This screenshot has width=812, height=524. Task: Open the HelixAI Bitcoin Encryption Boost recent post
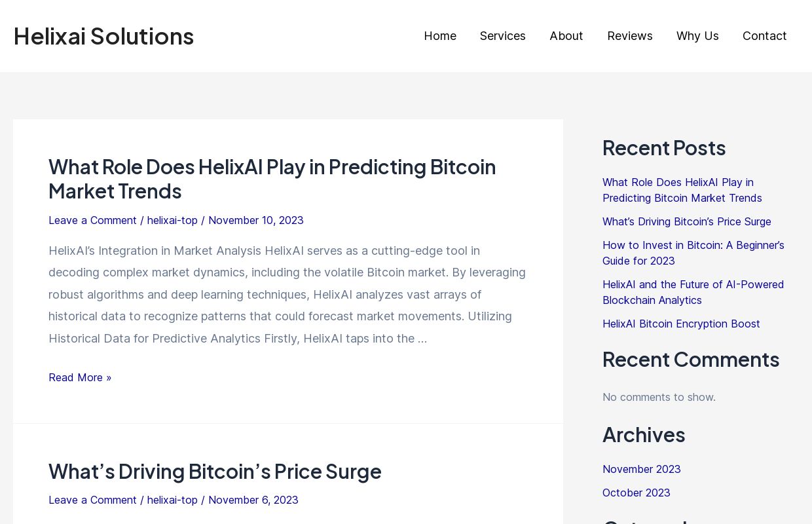[681, 324]
